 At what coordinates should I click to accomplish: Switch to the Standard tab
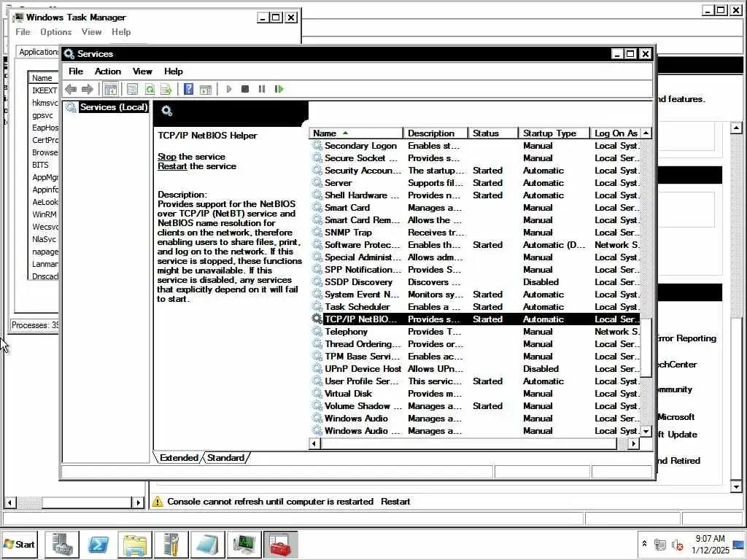click(226, 458)
